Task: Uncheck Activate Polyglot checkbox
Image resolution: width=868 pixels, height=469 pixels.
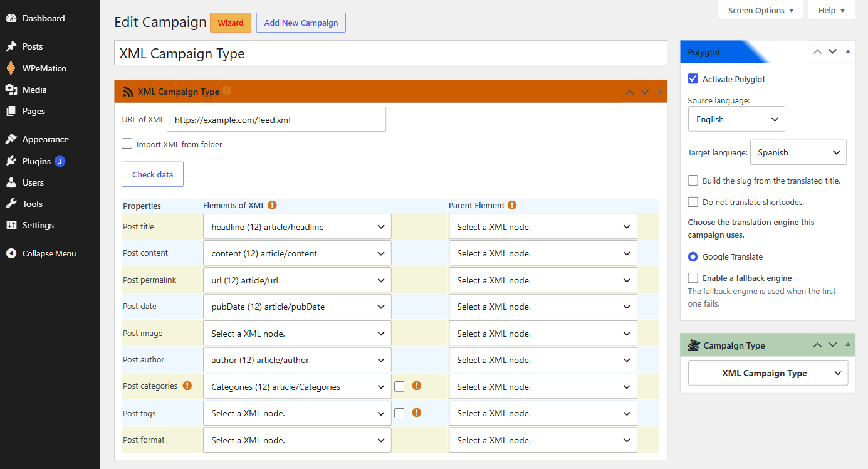Action: (693, 79)
